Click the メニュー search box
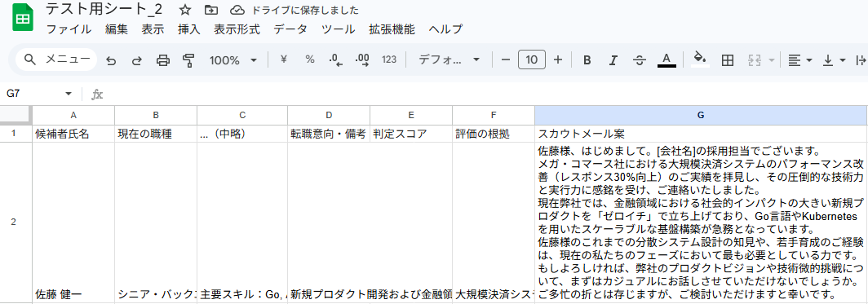The height and width of the screenshot is (304, 868). point(56,59)
